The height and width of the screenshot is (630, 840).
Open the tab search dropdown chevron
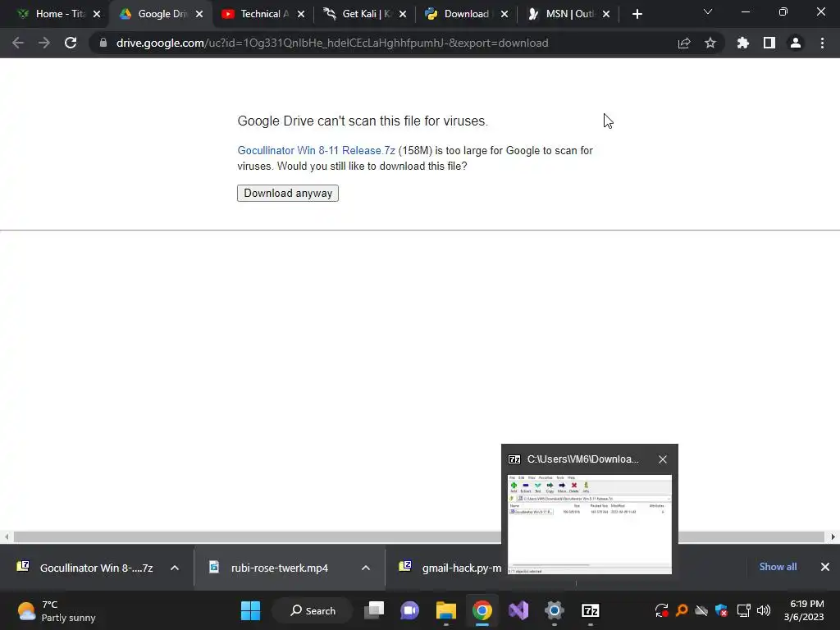[708, 11]
